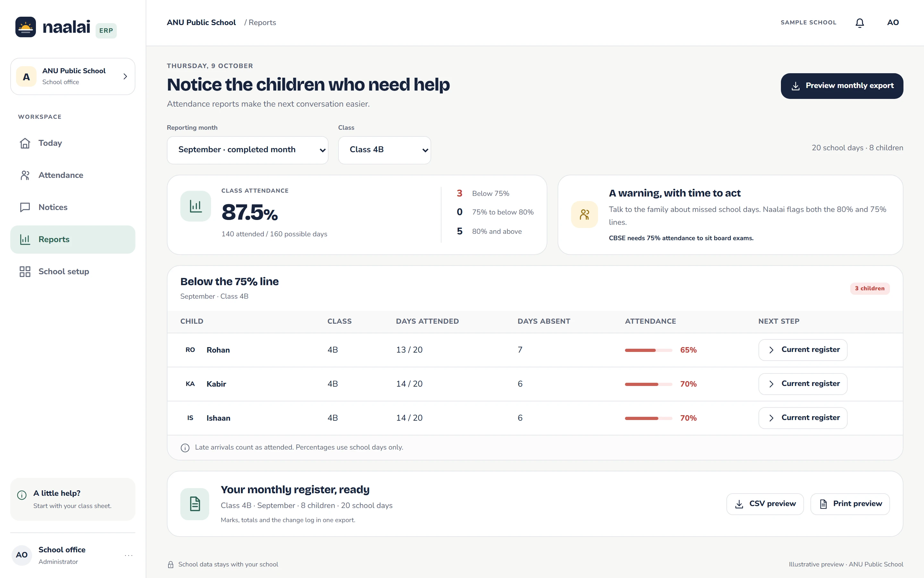Image resolution: width=924 pixels, height=578 pixels.
Task: Click the Attendance column header
Action: pos(650,321)
